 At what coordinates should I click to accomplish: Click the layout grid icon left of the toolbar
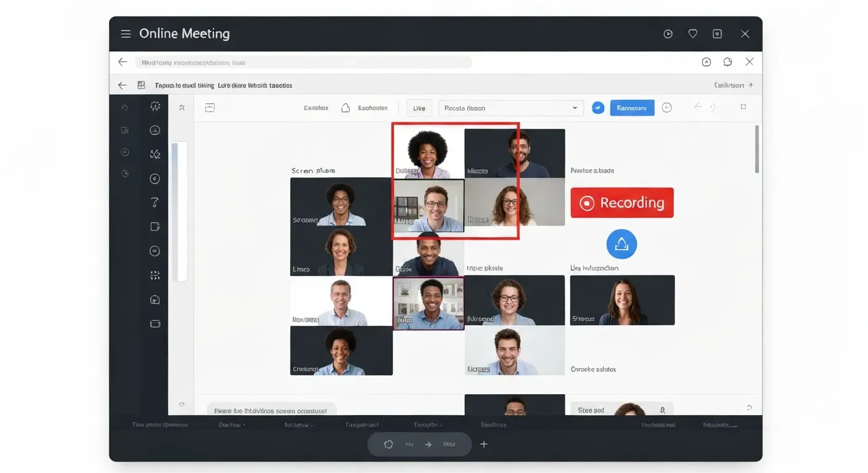coord(210,107)
